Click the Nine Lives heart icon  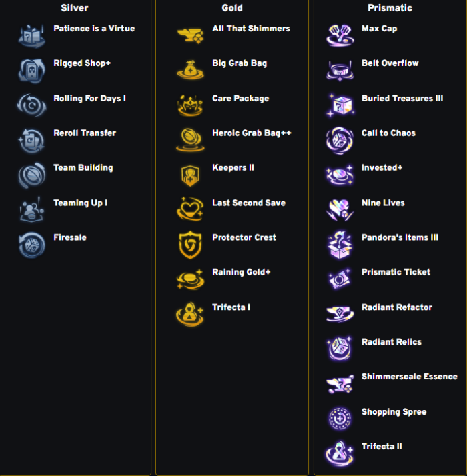click(x=340, y=209)
